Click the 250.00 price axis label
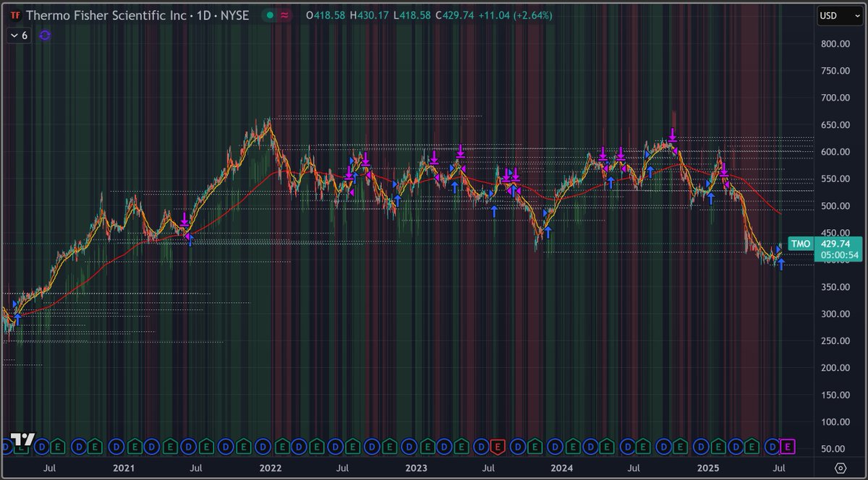 click(x=834, y=341)
